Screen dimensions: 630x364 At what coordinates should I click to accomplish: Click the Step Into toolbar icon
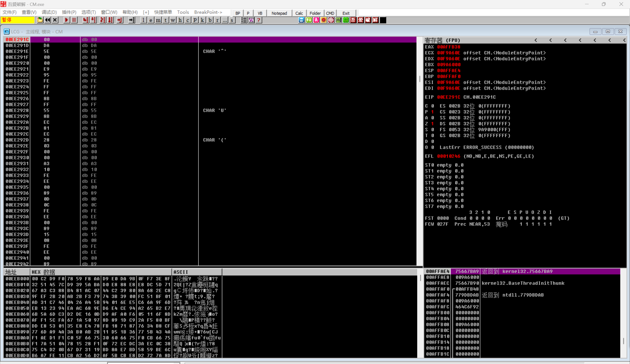(85, 20)
